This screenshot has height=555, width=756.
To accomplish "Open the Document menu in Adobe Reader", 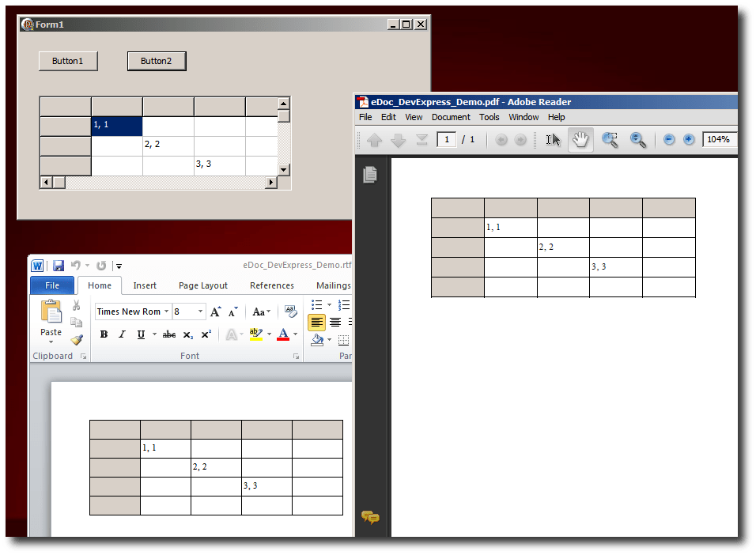I will (x=451, y=116).
